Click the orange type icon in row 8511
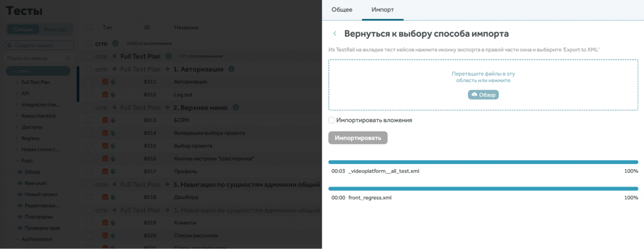The image size is (644, 249). click(105, 82)
